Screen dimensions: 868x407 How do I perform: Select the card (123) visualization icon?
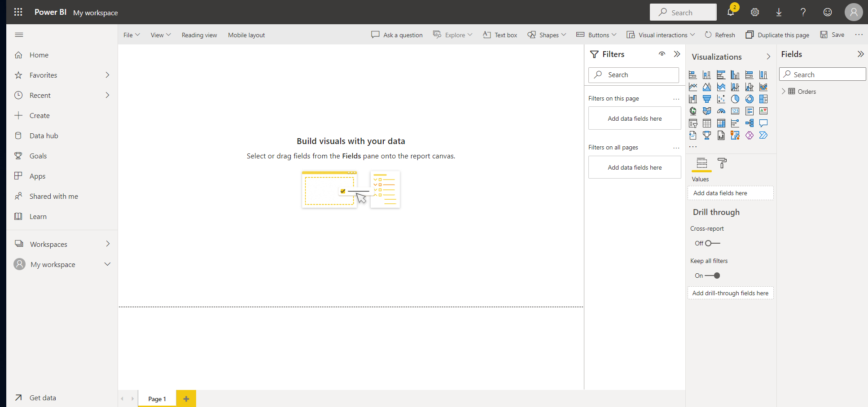(x=735, y=111)
